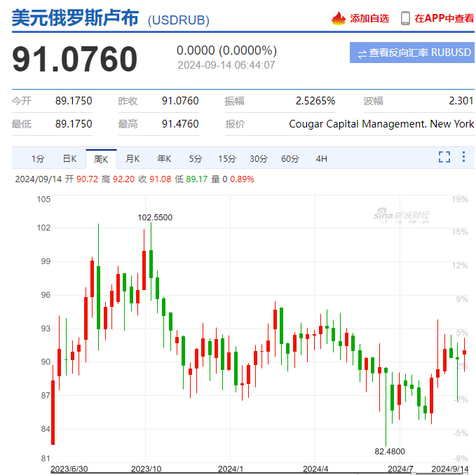476x475 pixels.
Task: Click the swap arrows on reverse rate button
Action: point(362,54)
